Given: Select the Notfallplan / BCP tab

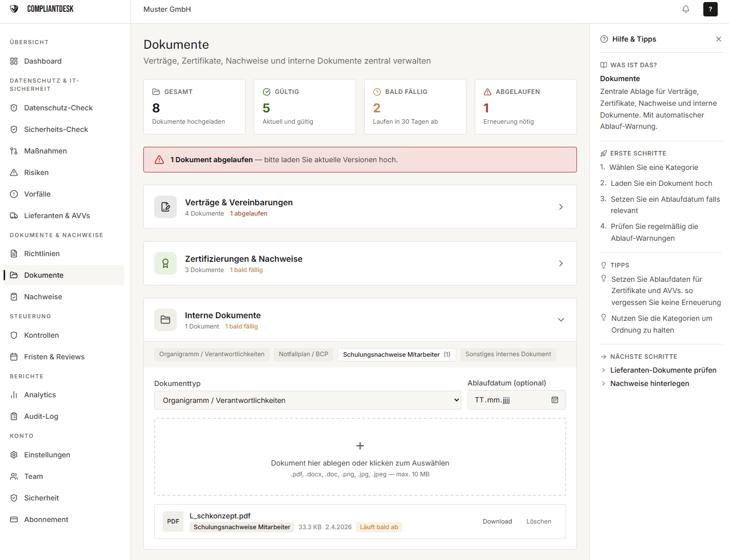Looking at the screenshot, I should click(x=303, y=354).
